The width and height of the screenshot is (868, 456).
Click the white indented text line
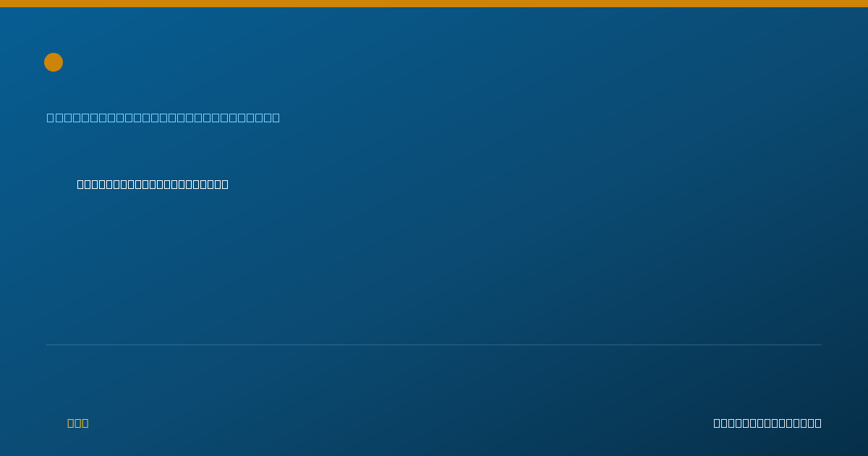[153, 184]
